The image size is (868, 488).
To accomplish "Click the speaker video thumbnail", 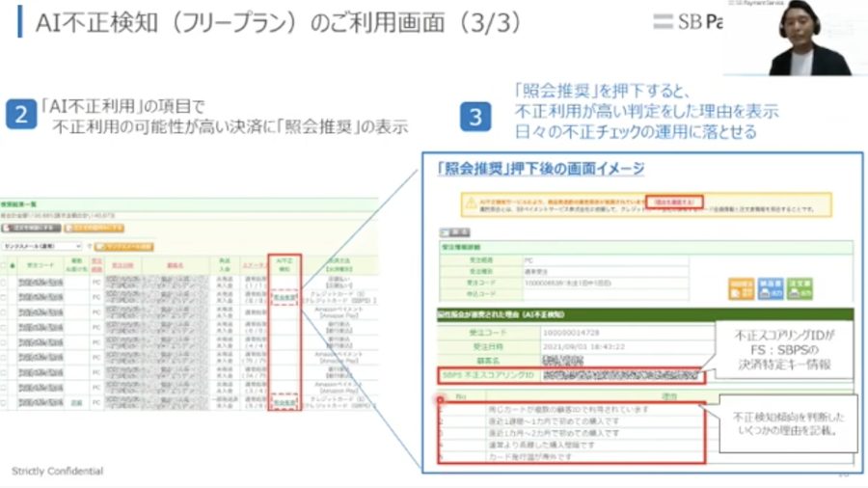I will click(x=796, y=38).
